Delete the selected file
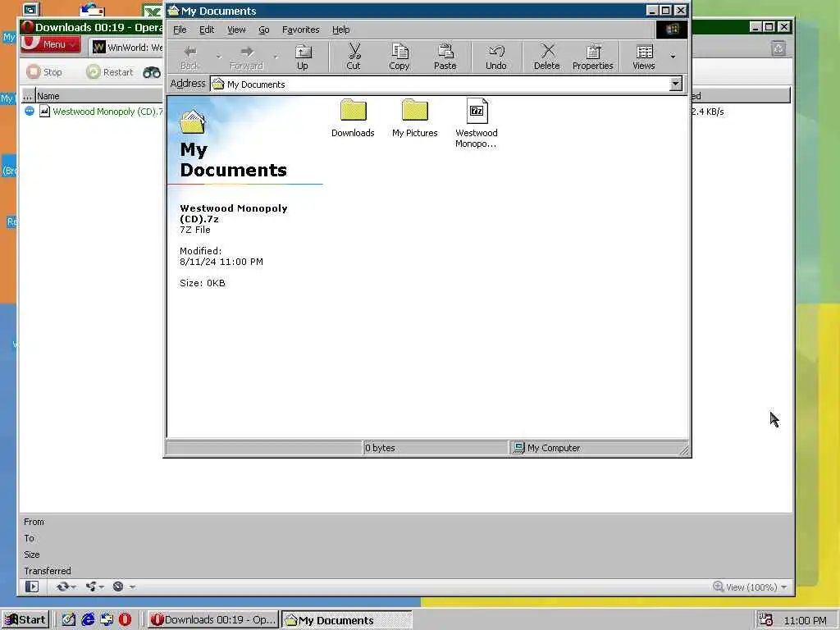840x630 pixels. pos(547,57)
